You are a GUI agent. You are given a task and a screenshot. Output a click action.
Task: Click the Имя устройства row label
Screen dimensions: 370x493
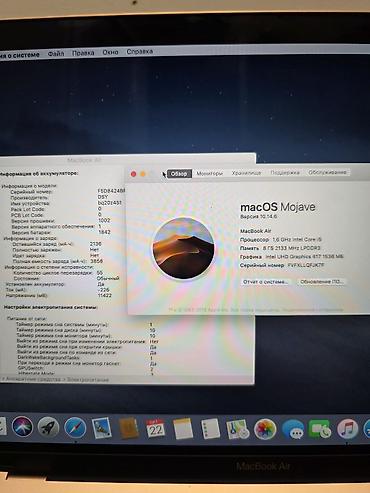[x=30, y=203]
